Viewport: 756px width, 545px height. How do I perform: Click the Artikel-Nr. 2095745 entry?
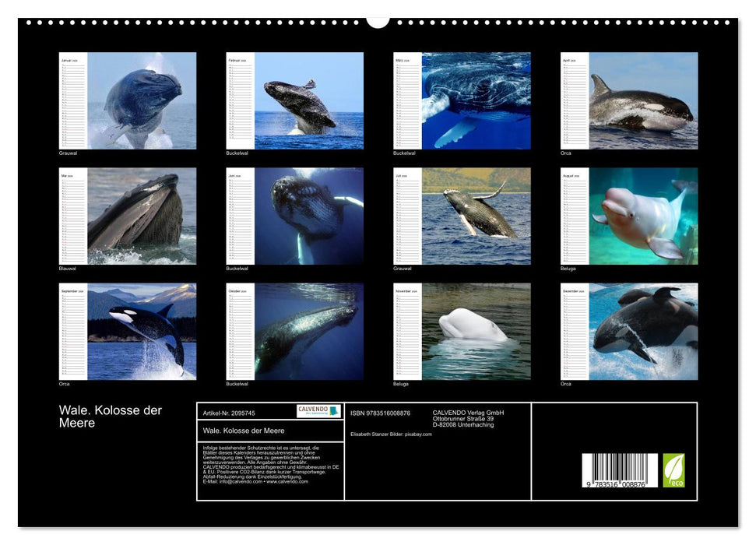[x=229, y=413]
